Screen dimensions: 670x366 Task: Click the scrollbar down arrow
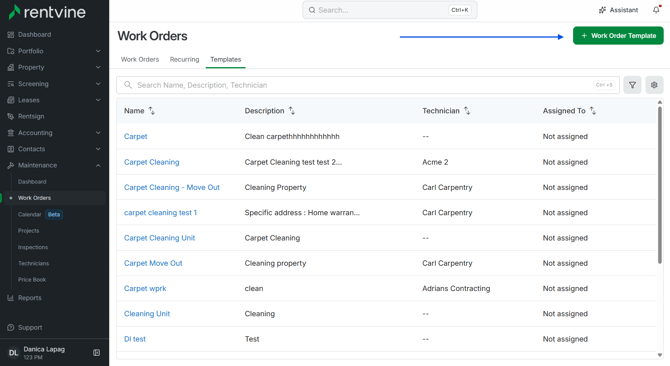(x=660, y=355)
